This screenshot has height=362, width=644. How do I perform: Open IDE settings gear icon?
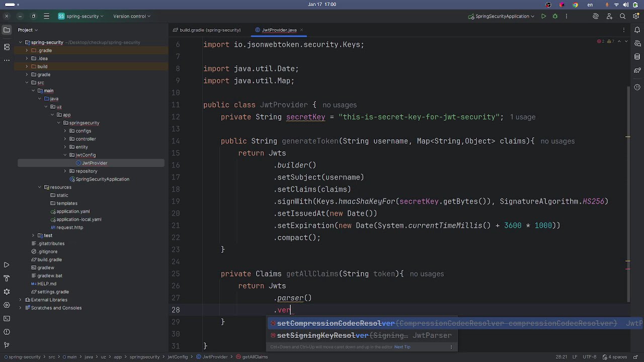(x=636, y=16)
